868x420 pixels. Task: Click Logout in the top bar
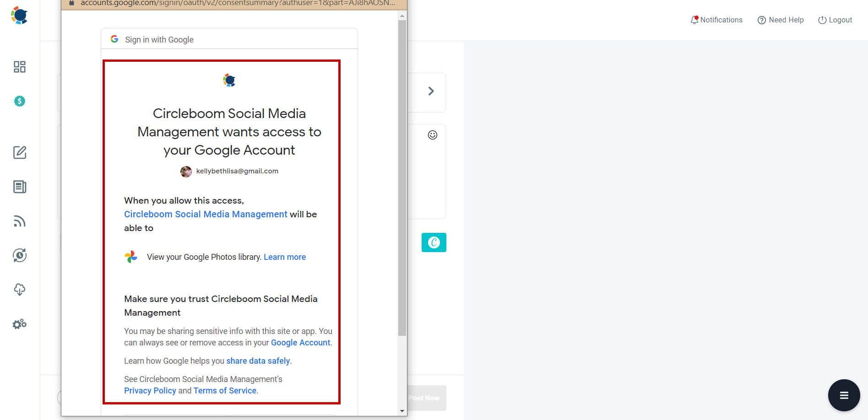pos(835,20)
